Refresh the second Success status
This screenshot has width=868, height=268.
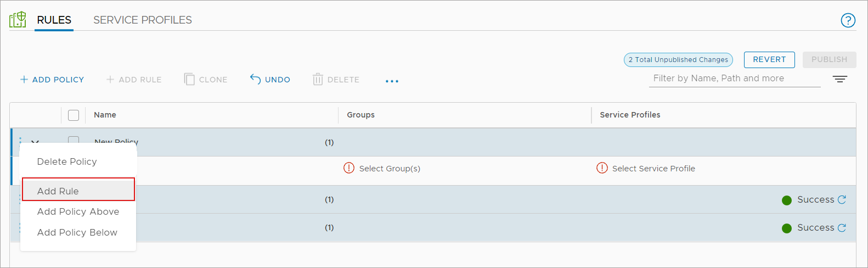pos(842,227)
